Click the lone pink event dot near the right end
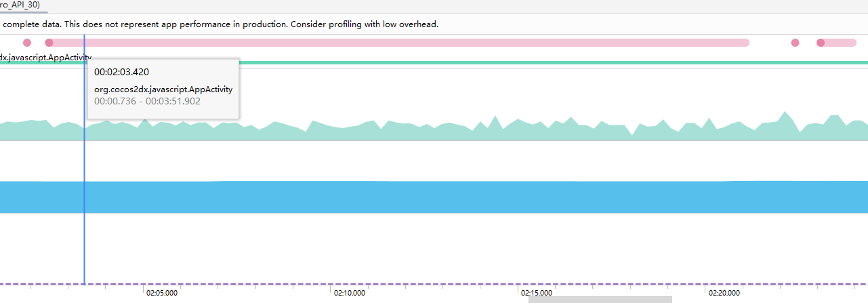This screenshot has width=868, height=303. [x=795, y=43]
